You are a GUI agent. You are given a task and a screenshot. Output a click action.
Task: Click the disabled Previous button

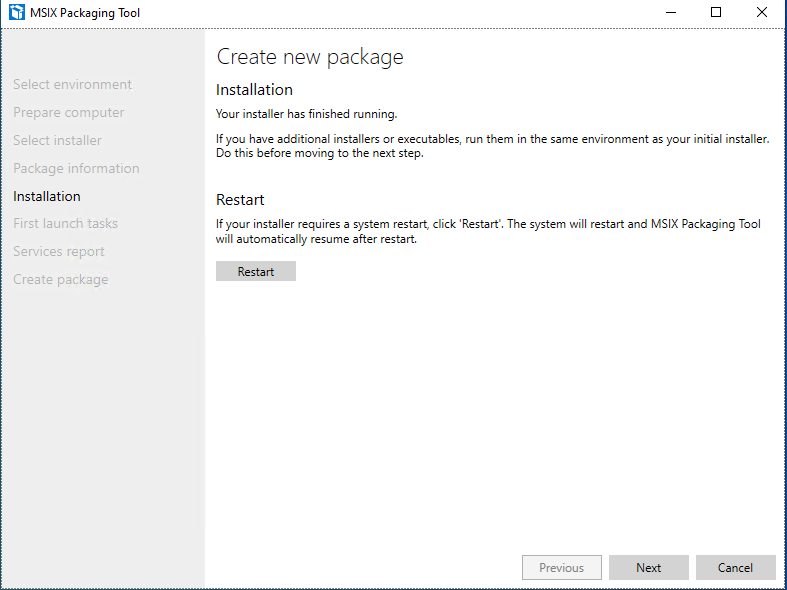(562, 567)
